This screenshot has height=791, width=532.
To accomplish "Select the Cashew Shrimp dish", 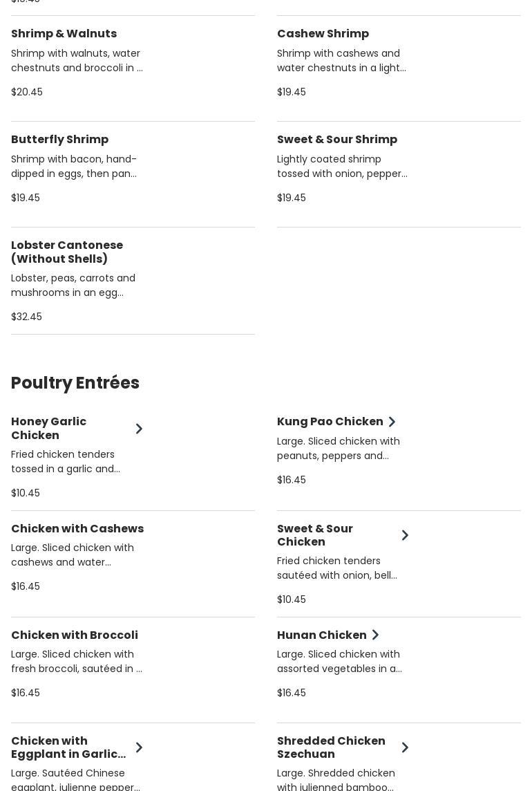I will (323, 34).
